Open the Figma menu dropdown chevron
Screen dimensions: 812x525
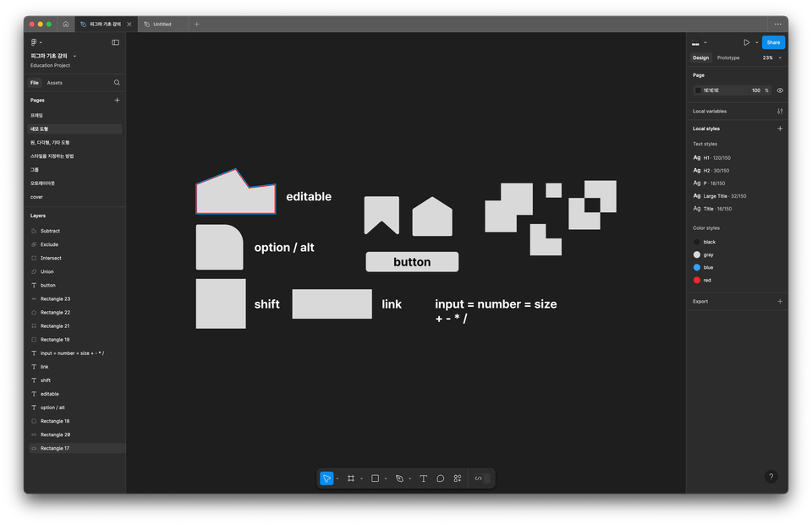(x=41, y=43)
